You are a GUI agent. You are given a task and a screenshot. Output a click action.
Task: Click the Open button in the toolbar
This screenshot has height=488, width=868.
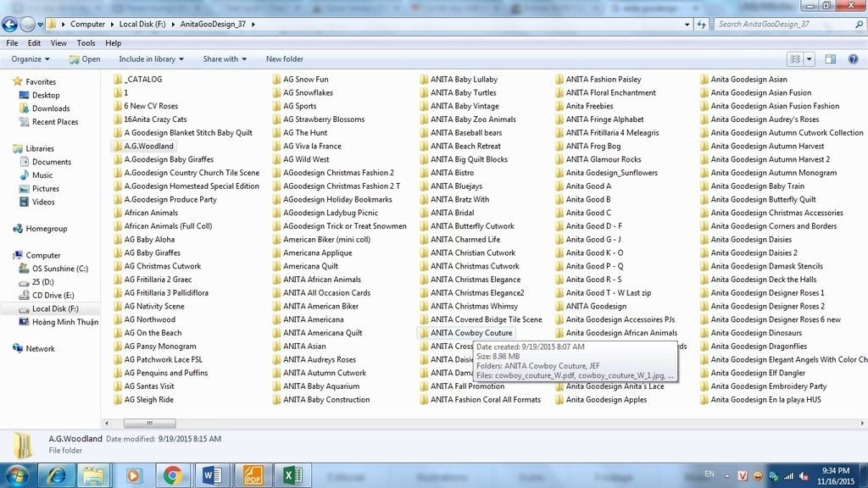click(x=85, y=59)
